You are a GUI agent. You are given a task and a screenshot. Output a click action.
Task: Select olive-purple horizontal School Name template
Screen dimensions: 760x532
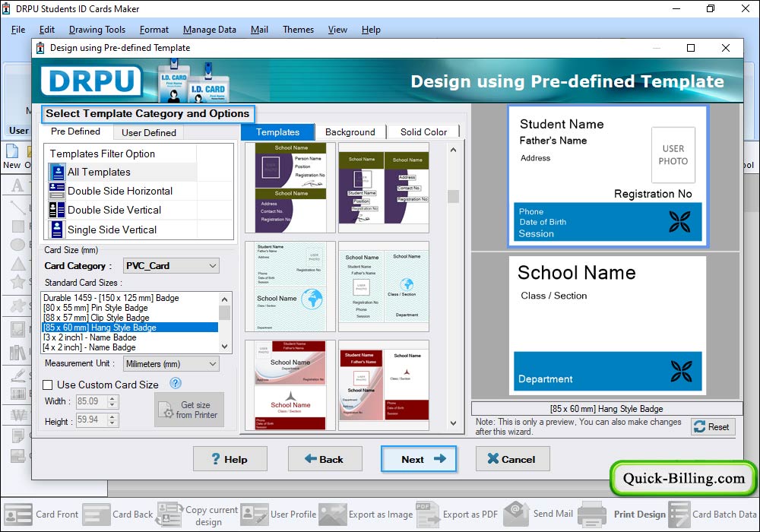tap(290, 188)
